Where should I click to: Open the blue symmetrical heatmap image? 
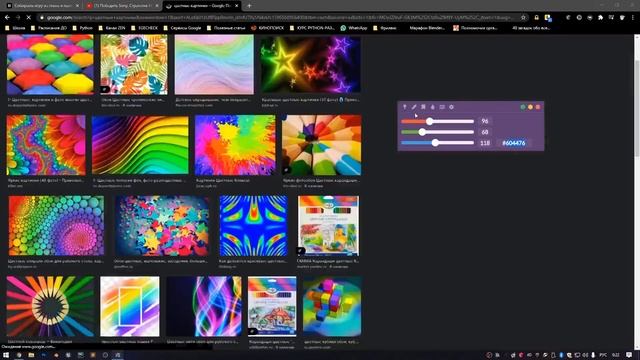click(253, 226)
